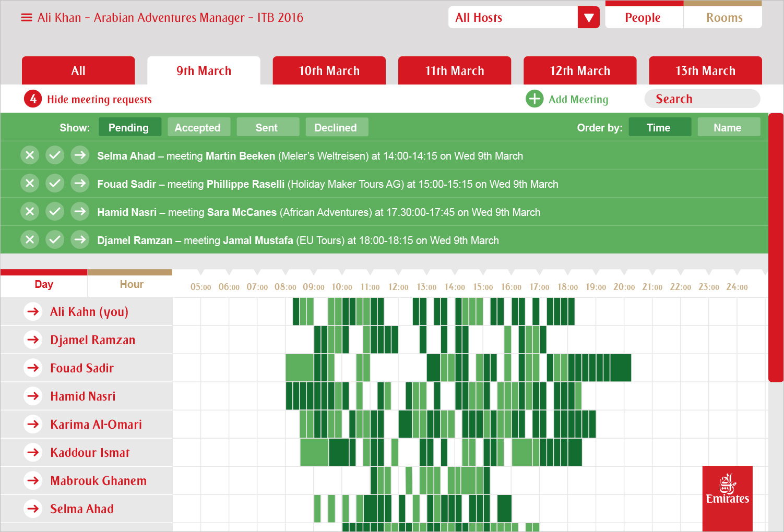784x532 pixels.
Task: Collapse requests via Hide meeting requests
Action: [99, 99]
